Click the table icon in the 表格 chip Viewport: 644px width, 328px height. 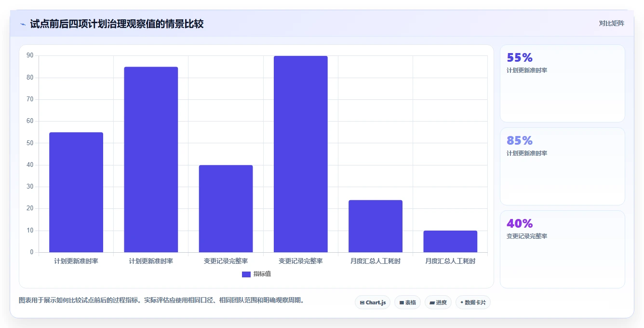click(x=402, y=303)
